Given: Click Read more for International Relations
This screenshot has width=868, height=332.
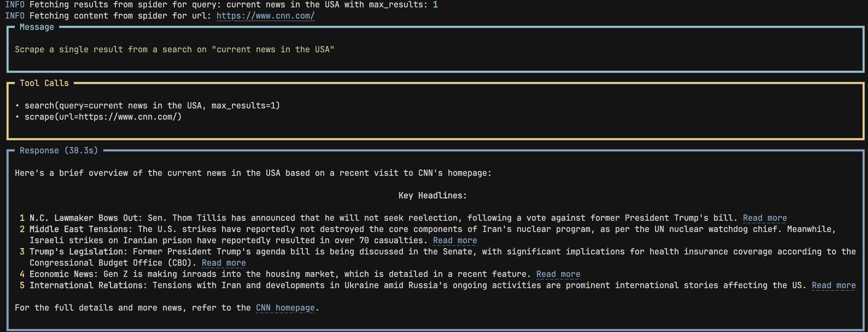Looking at the screenshot, I should (x=834, y=285).
